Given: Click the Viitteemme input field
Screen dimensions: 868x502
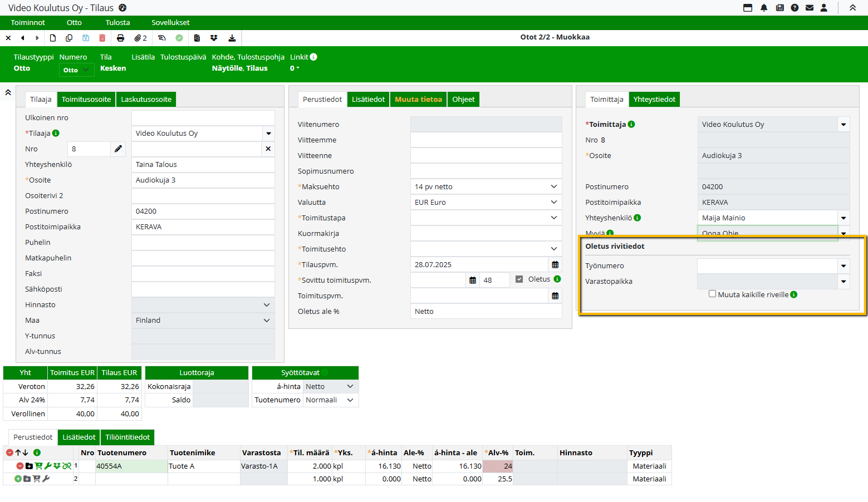Looking at the screenshot, I should click(x=486, y=140).
